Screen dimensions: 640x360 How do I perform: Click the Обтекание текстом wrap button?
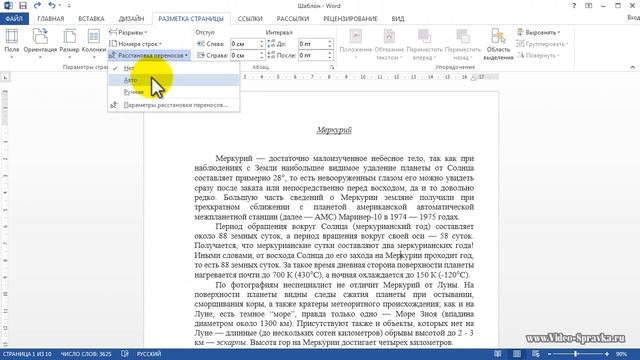[389, 44]
